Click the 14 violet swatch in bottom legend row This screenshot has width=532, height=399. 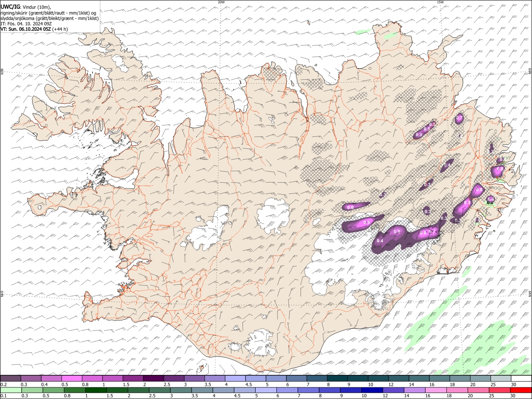(414, 390)
